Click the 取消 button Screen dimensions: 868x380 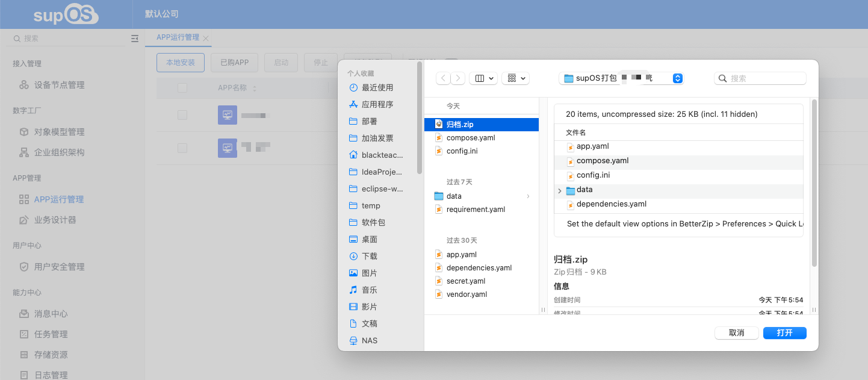point(736,333)
